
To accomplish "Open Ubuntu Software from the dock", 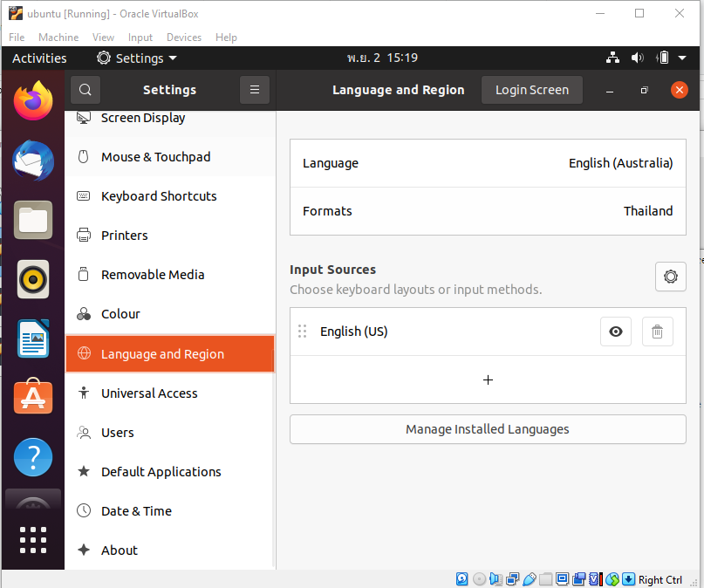I will pos(33,397).
